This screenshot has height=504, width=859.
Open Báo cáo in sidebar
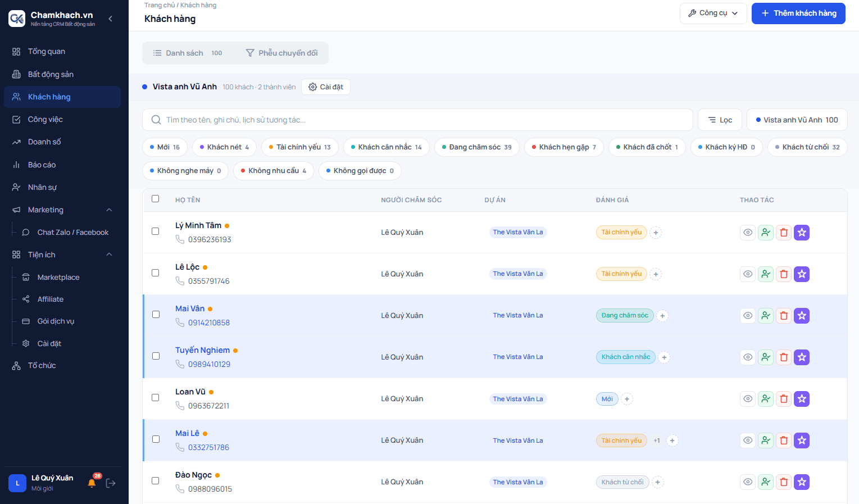click(62, 165)
